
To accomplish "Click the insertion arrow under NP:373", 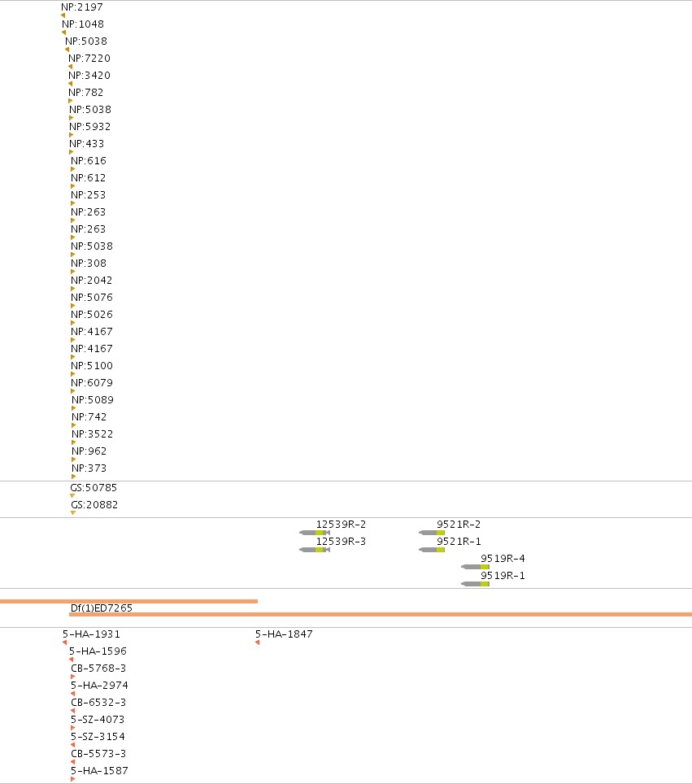I will click(x=73, y=477).
